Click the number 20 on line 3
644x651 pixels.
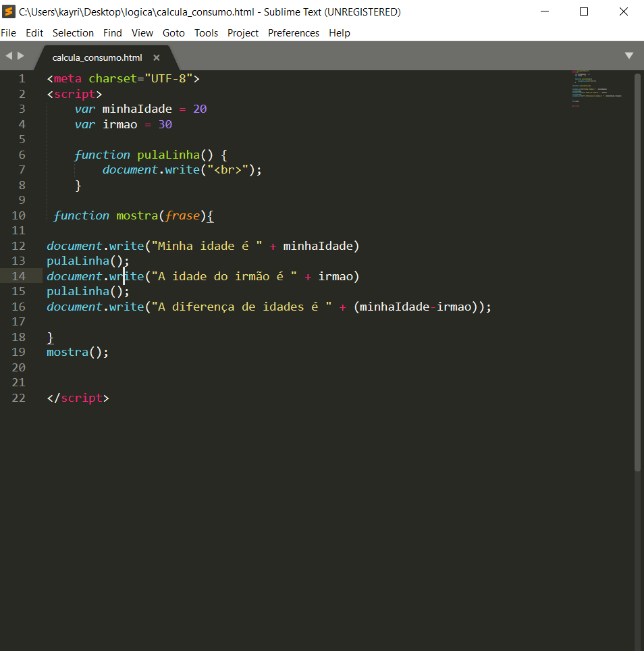pyautogui.click(x=200, y=109)
